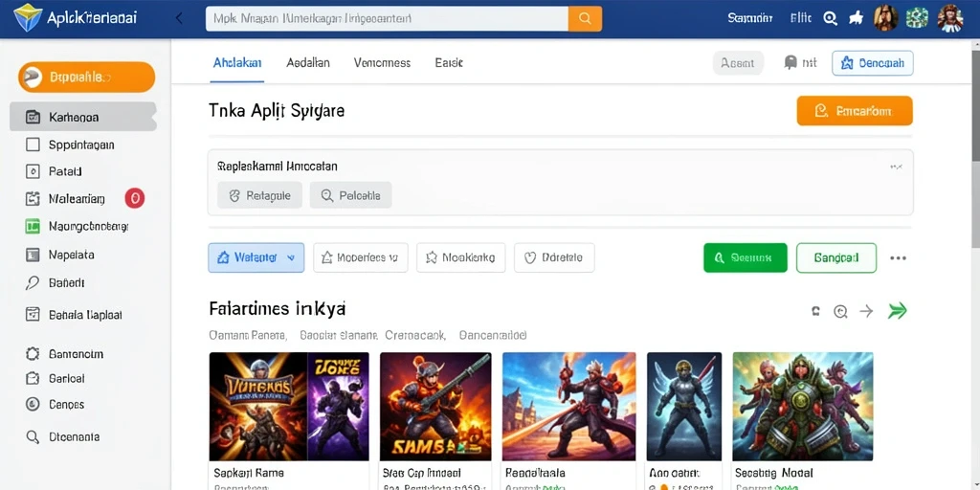Open the winged armor game thumbnail
The image size is (980, 490).
[x=684, y=407]
